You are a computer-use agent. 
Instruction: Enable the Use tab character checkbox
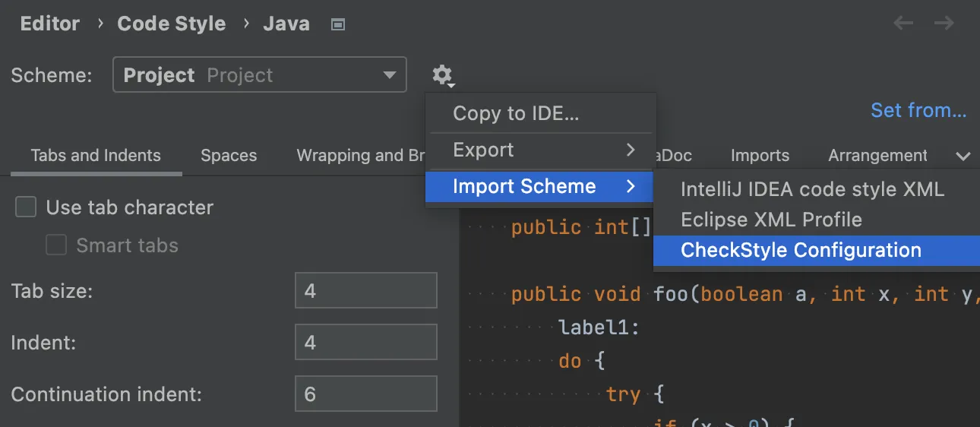(27, 207)
